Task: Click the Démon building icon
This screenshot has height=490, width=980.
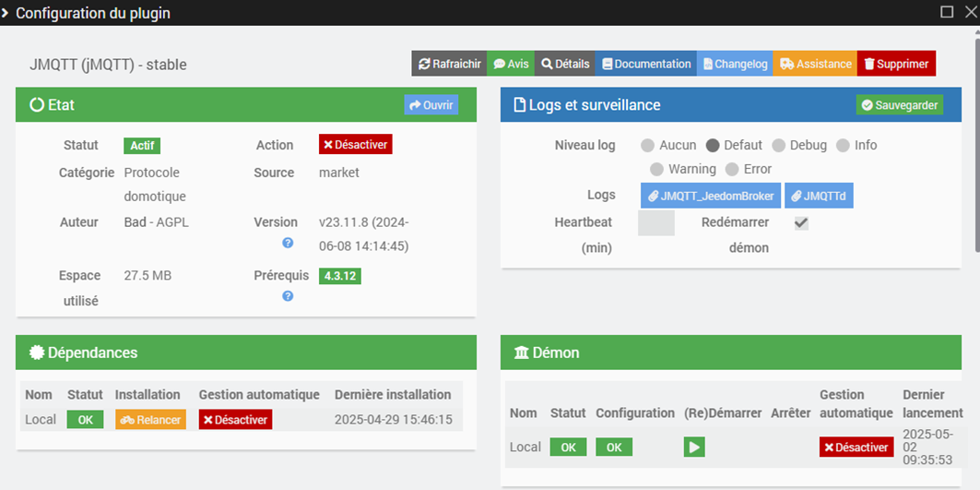Action: tap(521, 353)
